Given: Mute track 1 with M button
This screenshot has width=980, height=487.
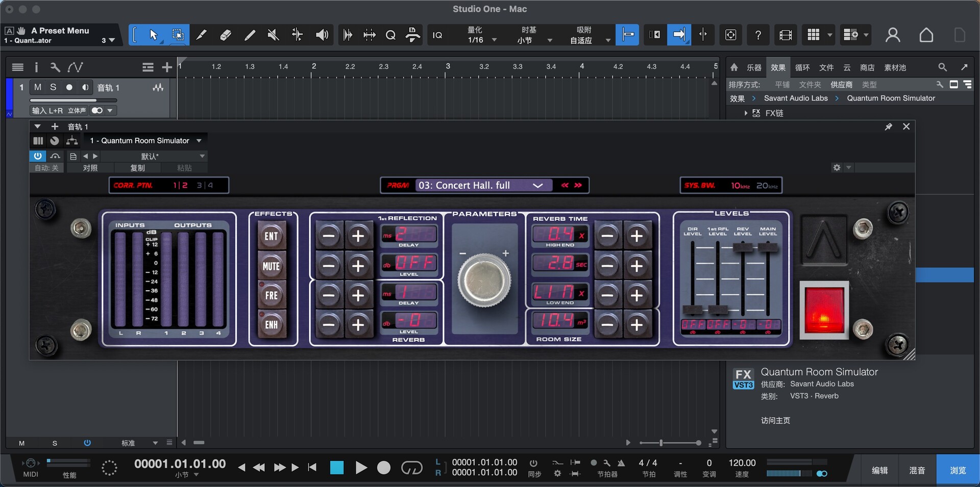Looking at the screenshot, I should (x=38, y=87).
